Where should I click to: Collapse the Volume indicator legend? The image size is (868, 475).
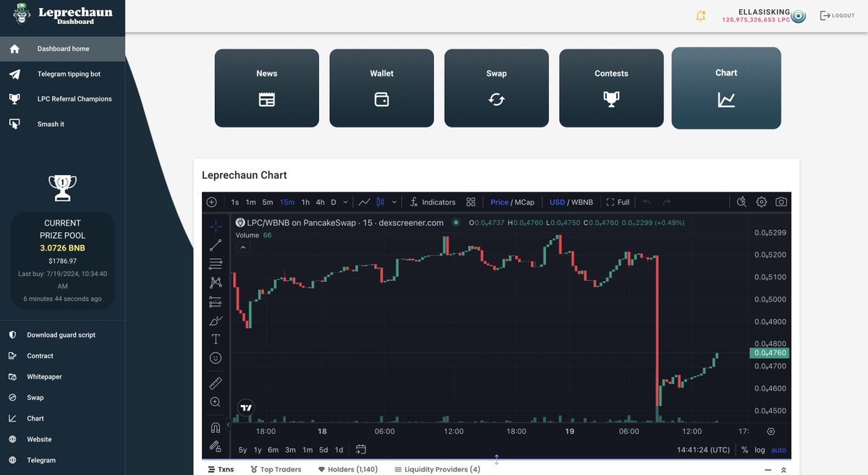[244, 247]
